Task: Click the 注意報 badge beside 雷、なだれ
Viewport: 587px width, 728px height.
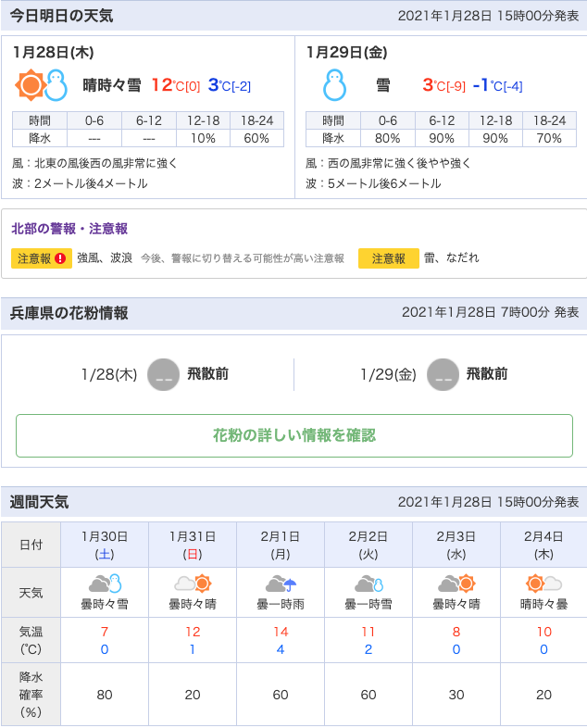Action: [x=389, y=258]
